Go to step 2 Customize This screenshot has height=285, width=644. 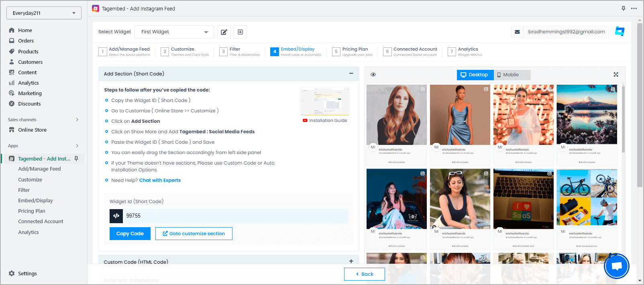(185, 51)
